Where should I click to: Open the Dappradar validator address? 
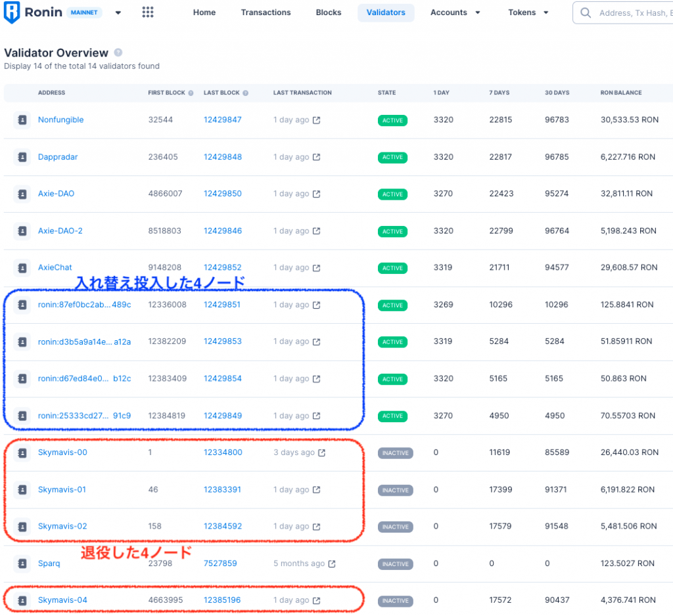pos(58,156)
